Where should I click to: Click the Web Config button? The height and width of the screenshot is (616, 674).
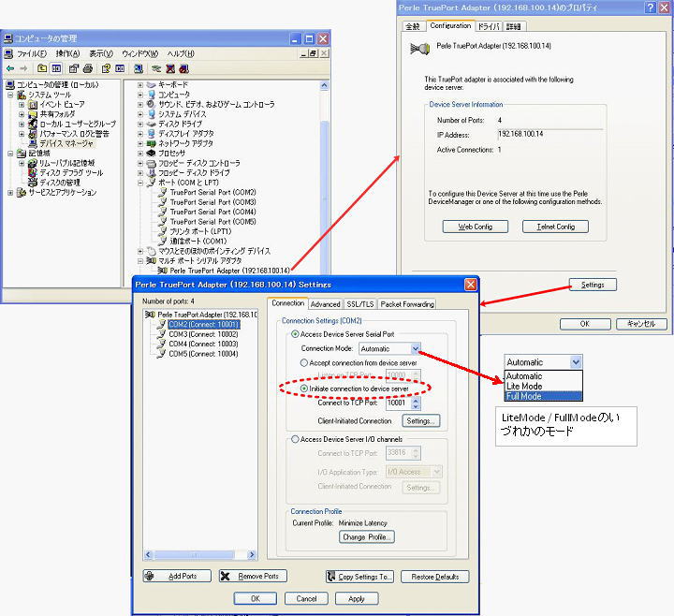[476, 227]
